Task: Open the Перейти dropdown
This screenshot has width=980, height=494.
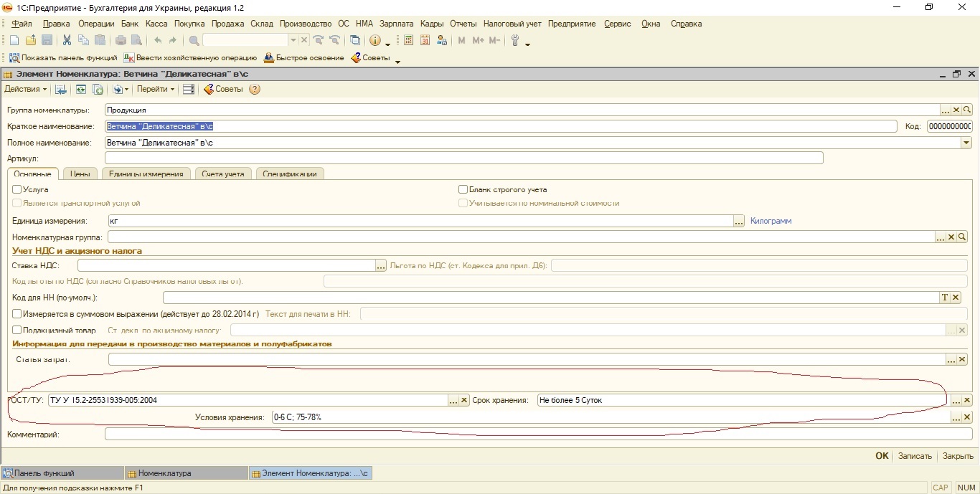Action: click(155, 90)
